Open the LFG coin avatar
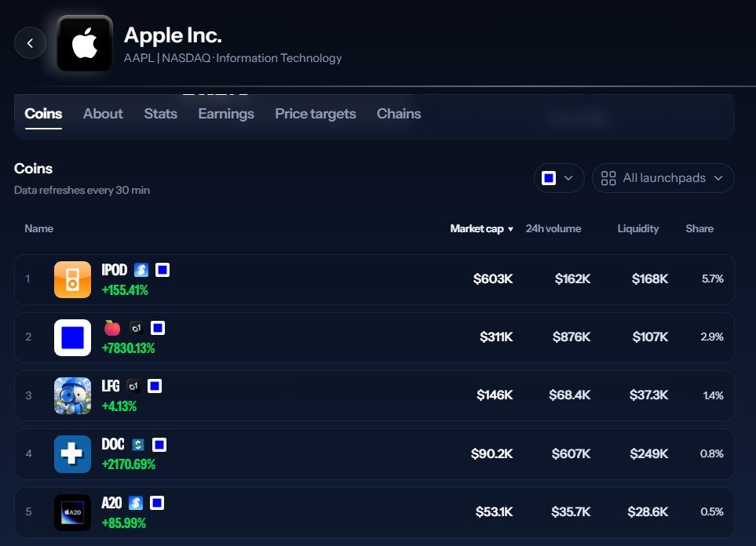This screenshot has width=756, height=546. [x=72, y=395]
